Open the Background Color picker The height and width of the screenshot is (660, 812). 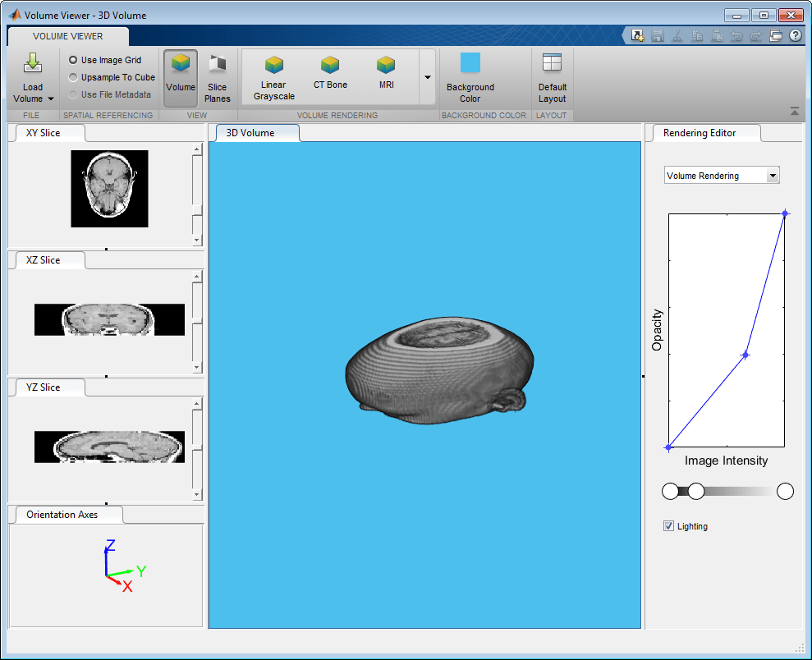point(469,76)
